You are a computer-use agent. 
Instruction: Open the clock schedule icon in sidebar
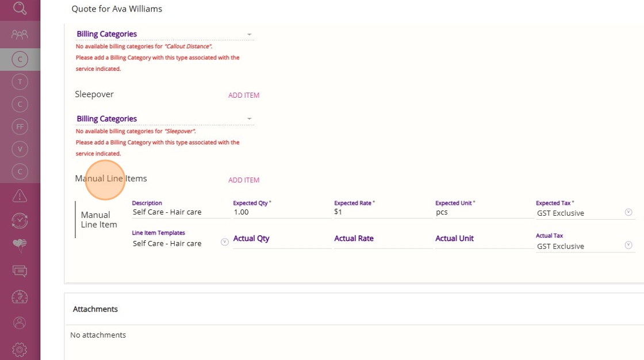[20, 221]
